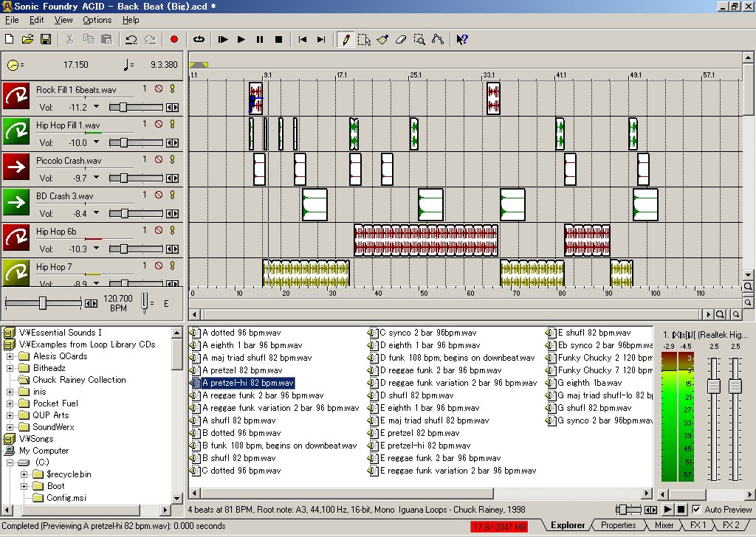This screenshot has height=537, width=756.
Task: Save project with floppy disk icon
Action: (x=46, y=40)
